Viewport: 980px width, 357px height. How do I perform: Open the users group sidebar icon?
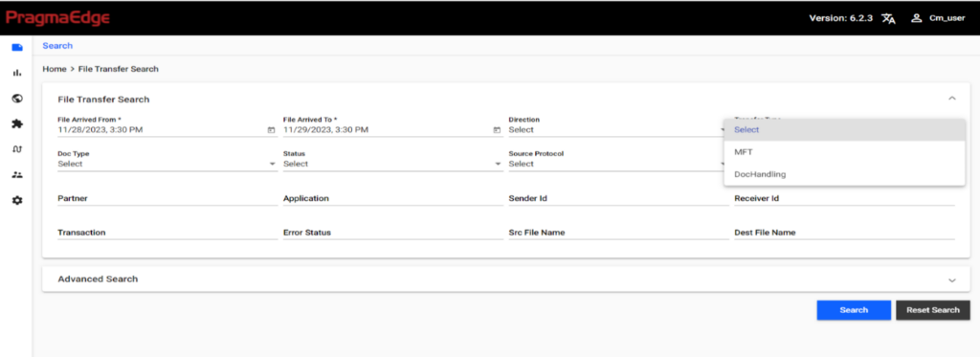17,174
